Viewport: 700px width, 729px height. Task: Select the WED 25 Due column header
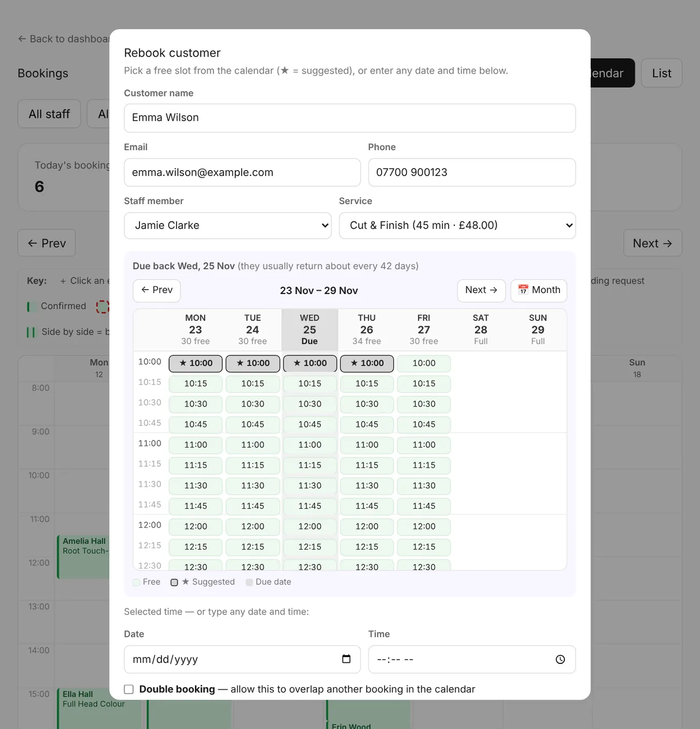310,330
